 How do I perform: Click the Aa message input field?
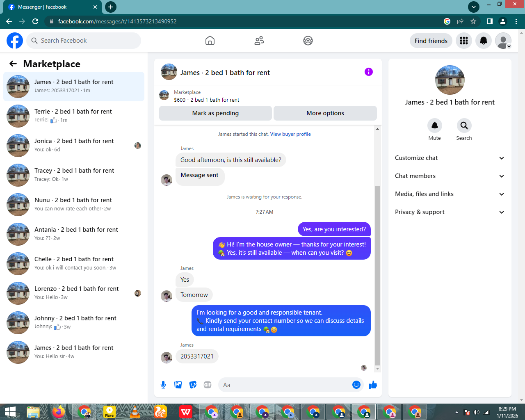tap(285, 385)
